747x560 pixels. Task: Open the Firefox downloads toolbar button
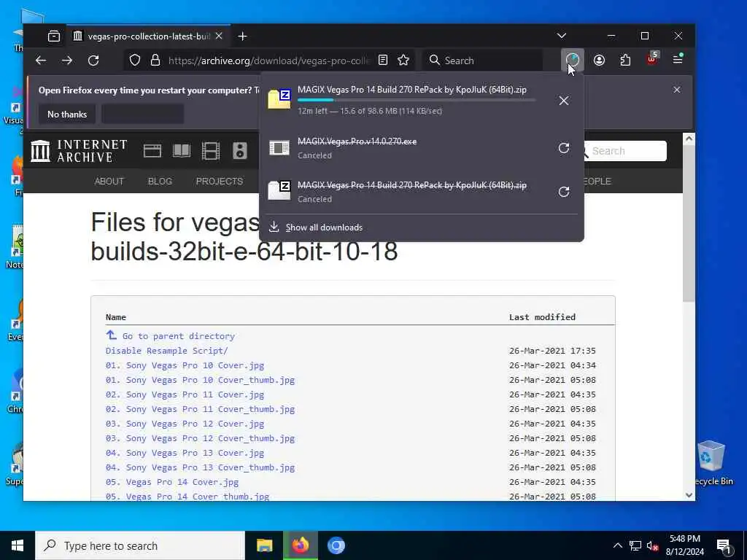pos(572,60)
